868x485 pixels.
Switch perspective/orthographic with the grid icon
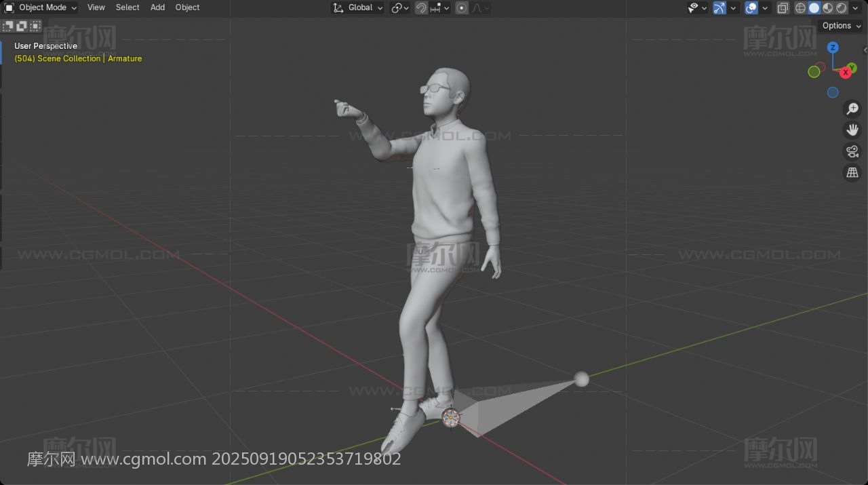coord(852,172)
